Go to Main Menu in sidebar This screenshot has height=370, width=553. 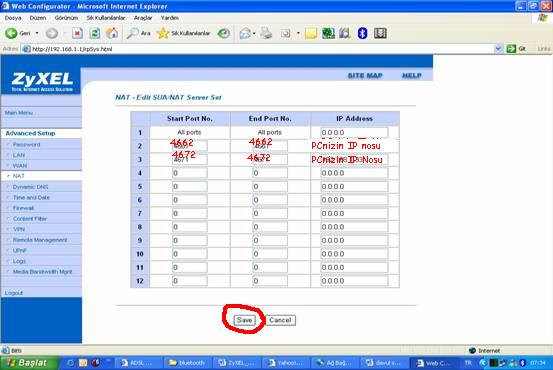(x=19, y=113)
